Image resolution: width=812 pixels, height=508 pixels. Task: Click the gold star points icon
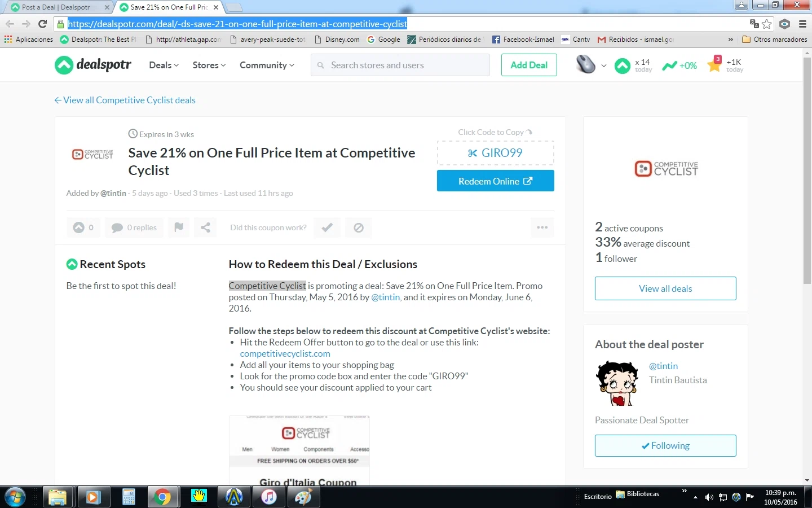coord(714,64)
